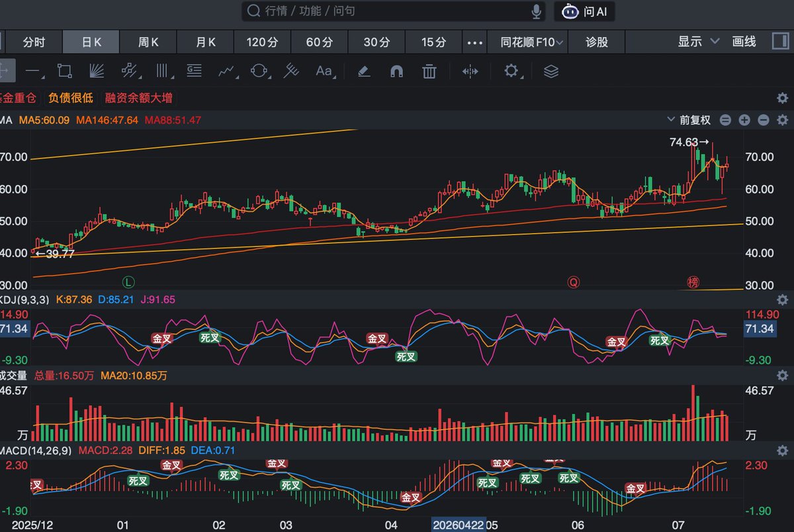Click the KDJ(9,3,3) indicator title

(24, 299)
